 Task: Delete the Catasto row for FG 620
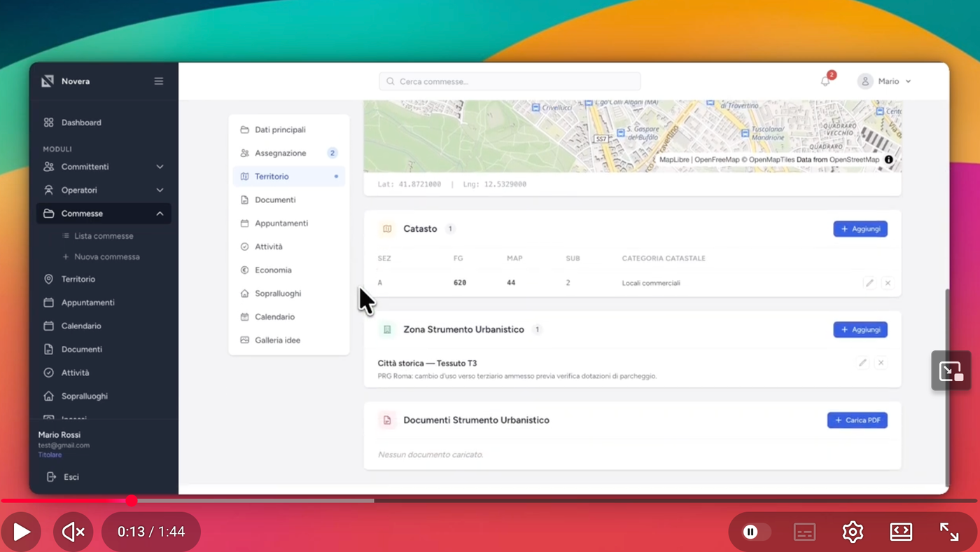point(888,283)
